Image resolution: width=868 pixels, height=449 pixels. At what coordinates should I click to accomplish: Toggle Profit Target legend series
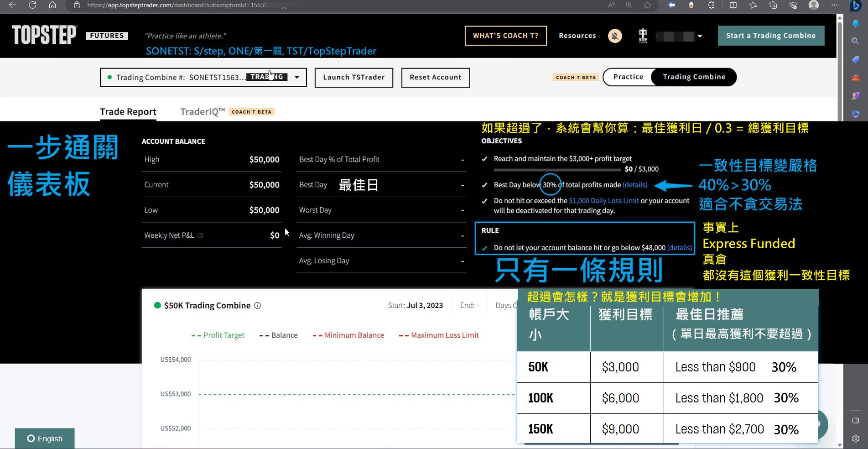click(218, 335)
